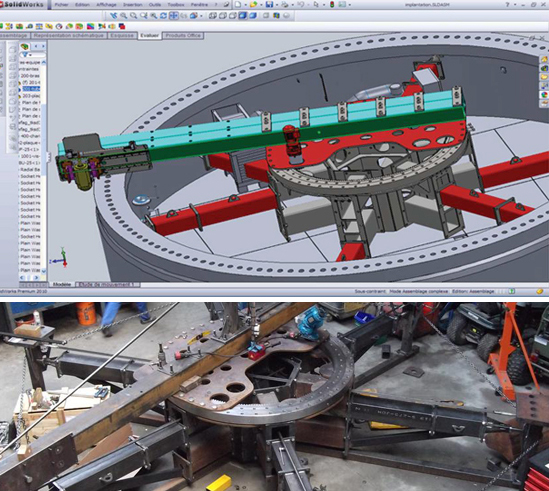Open the tree filter funnel dropdown

click(x=27, y=55)
